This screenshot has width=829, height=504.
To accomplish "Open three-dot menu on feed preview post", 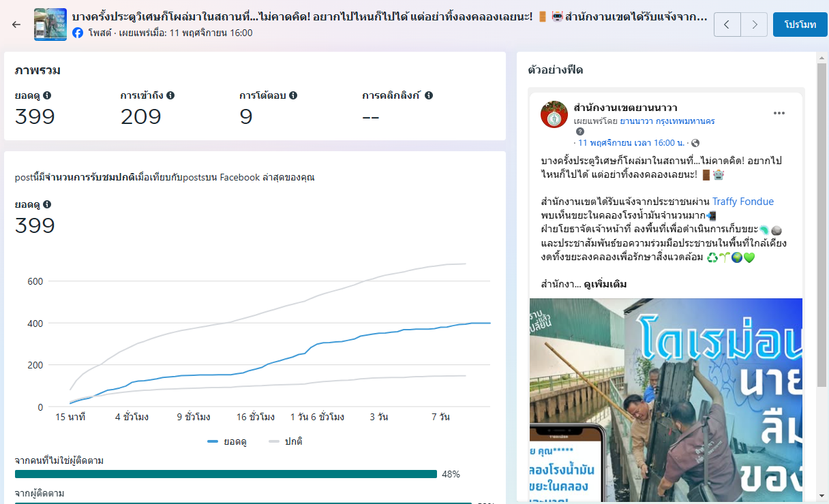I will tap(779, 113).
